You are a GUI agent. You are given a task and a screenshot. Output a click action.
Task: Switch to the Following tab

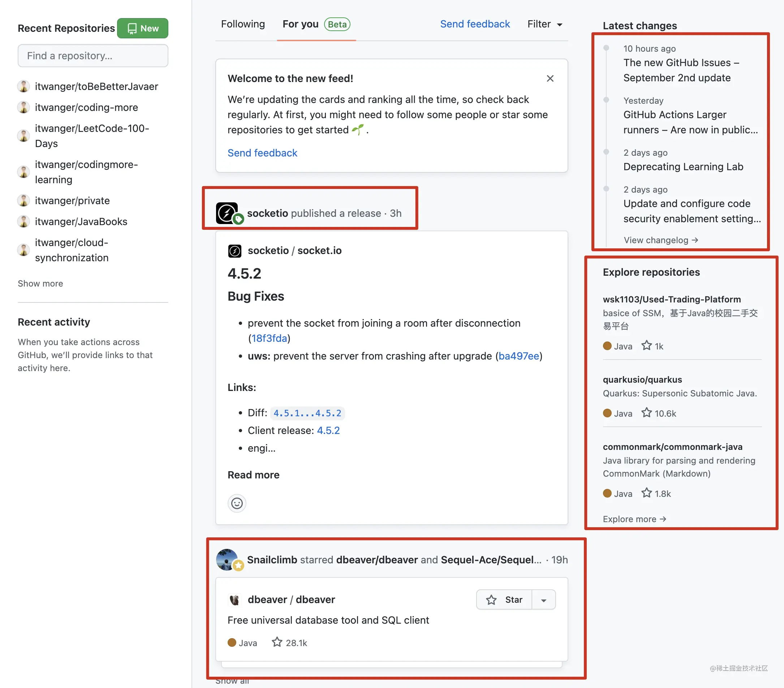(x=243, y=24)
